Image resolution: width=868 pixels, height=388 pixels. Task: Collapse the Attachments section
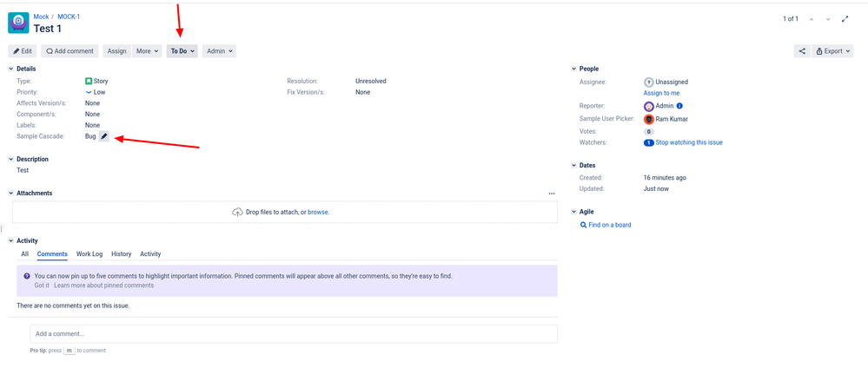click(x=11, y=194)
